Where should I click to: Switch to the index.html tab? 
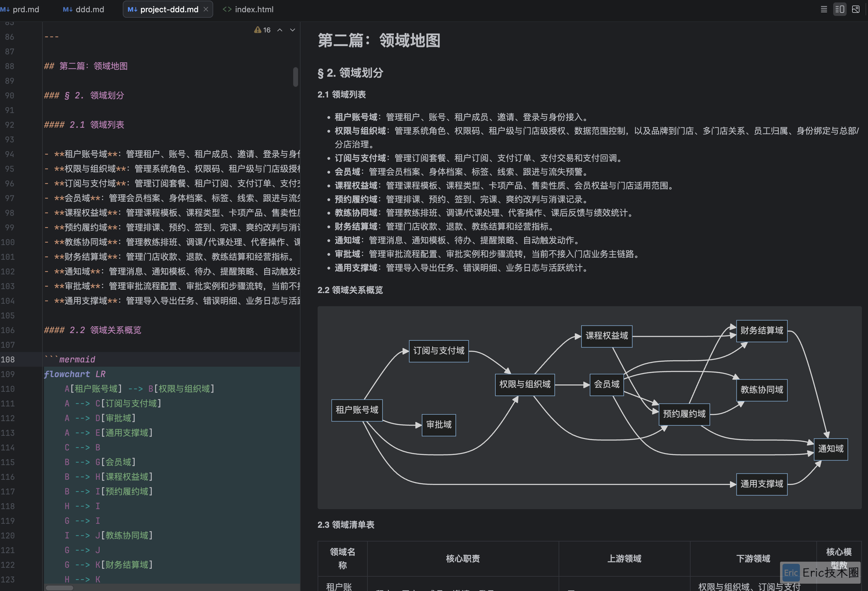click(x=248, y=9)
